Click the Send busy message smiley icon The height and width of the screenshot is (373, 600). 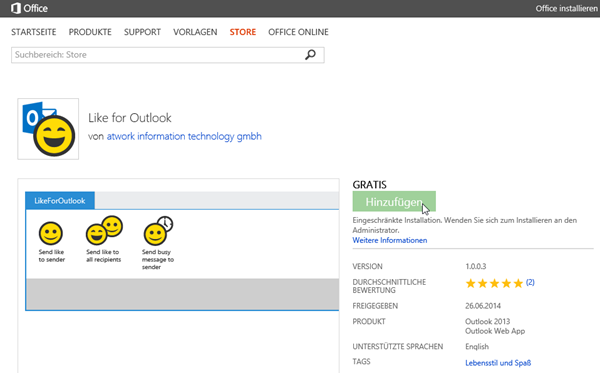pos(158,231)
